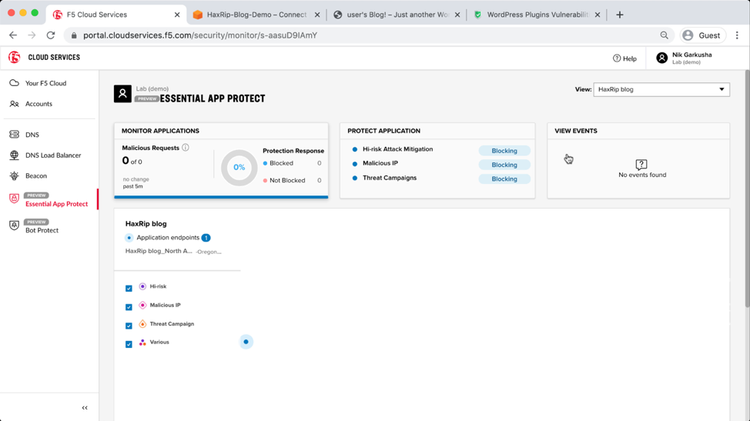Image resolution: width=750 pixels, height=421 pixels.
Task: Click the F5 logo in the header
Action: tap(14, 57)
